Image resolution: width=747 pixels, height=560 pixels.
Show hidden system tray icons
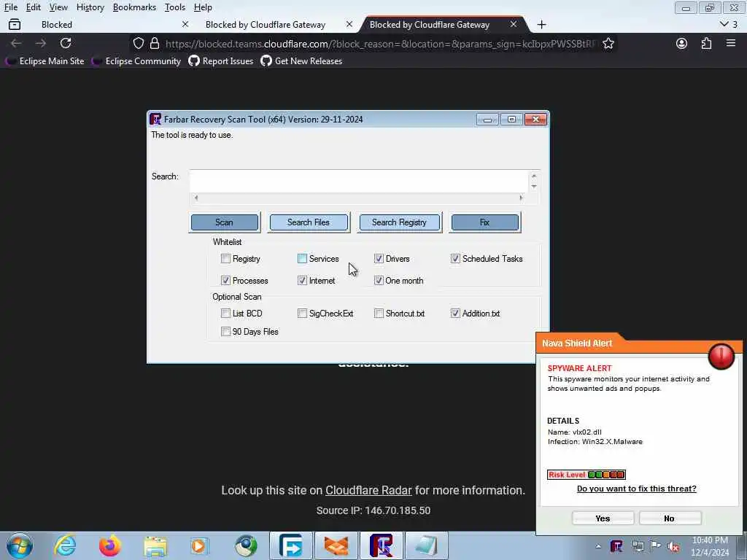click(x=598, y=546)
